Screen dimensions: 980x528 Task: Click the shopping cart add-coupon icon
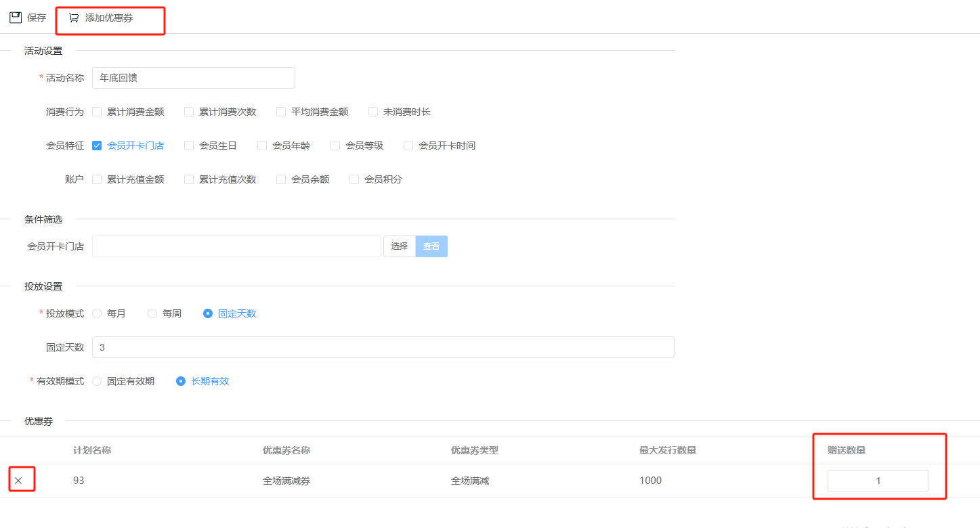(74, 18)
